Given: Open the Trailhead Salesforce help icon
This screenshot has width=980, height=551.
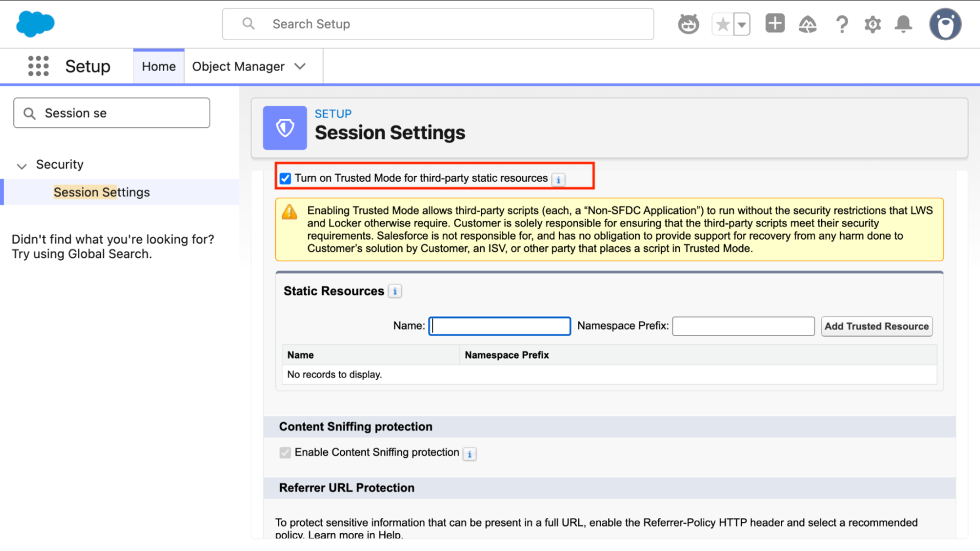Looking at the screenshot, I should (807, 24).
